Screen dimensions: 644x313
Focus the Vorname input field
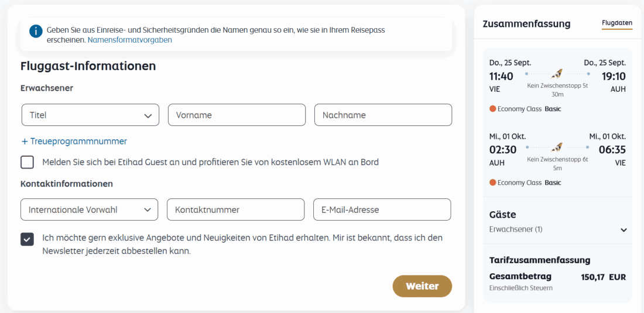coord(237,115)
